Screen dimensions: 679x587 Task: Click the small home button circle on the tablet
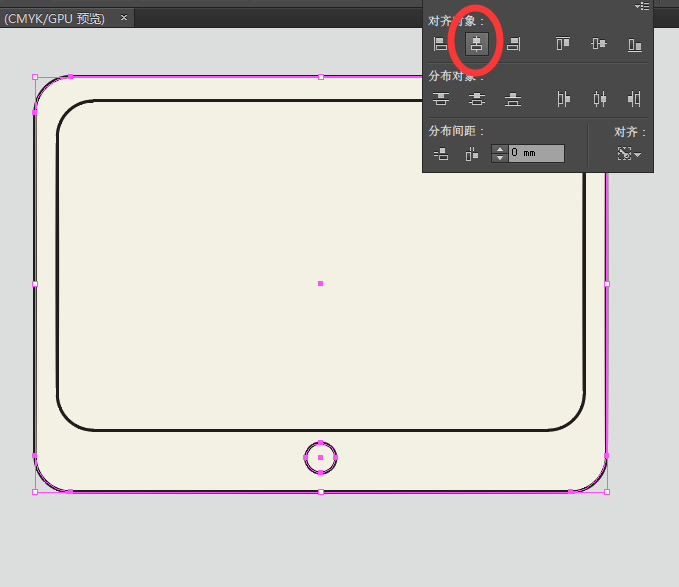pos(320,458)
